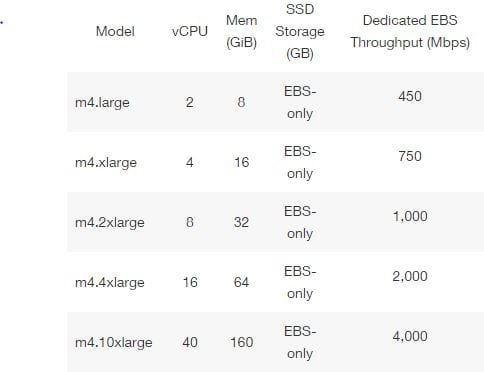Click the 1,000 throughput value
Screen dimensions: 484x372
click(410, 216)
